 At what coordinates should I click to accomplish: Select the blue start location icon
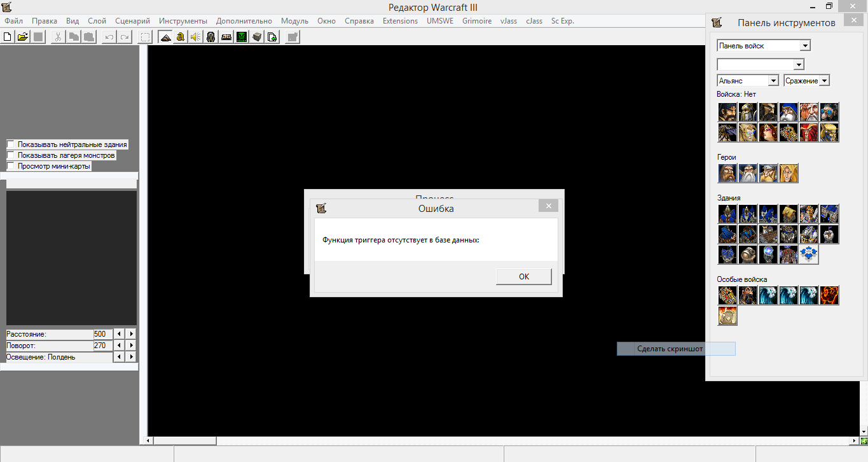click(809, 255)
